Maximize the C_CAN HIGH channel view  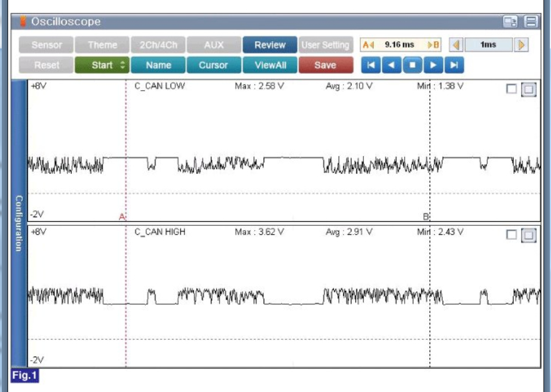pyautogui.click(x=528, y=235)
